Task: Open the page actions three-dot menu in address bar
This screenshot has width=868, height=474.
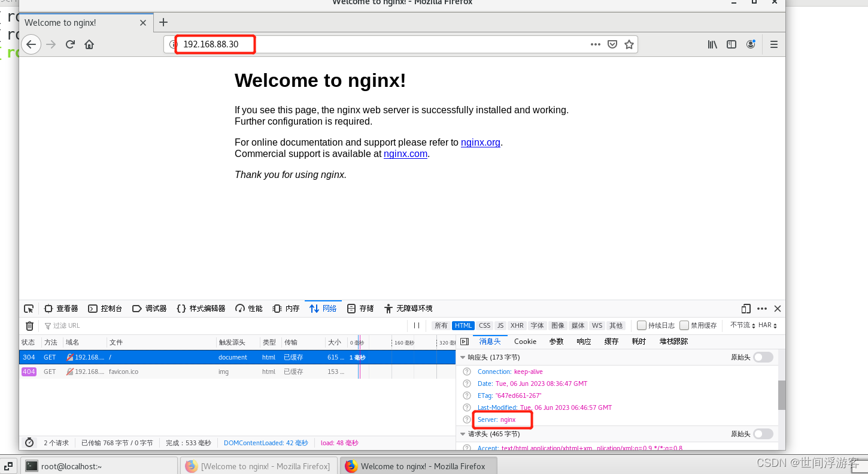Action: point(595,44)
